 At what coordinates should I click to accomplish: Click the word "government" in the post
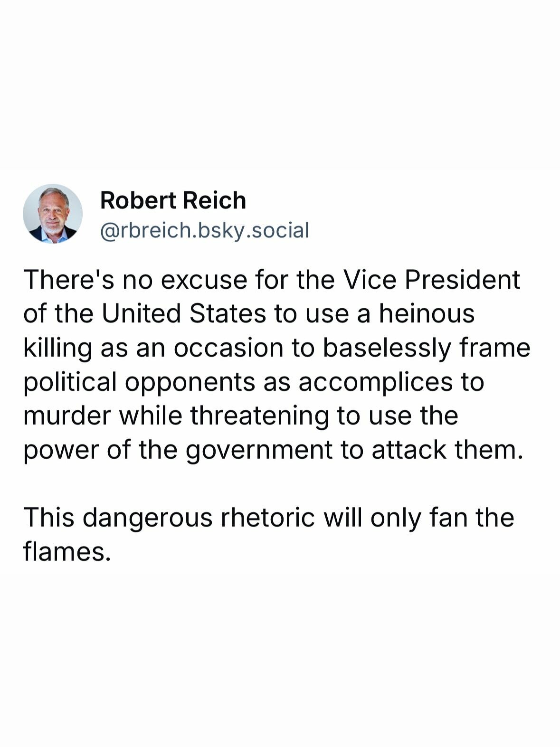(x=259, y=450)
